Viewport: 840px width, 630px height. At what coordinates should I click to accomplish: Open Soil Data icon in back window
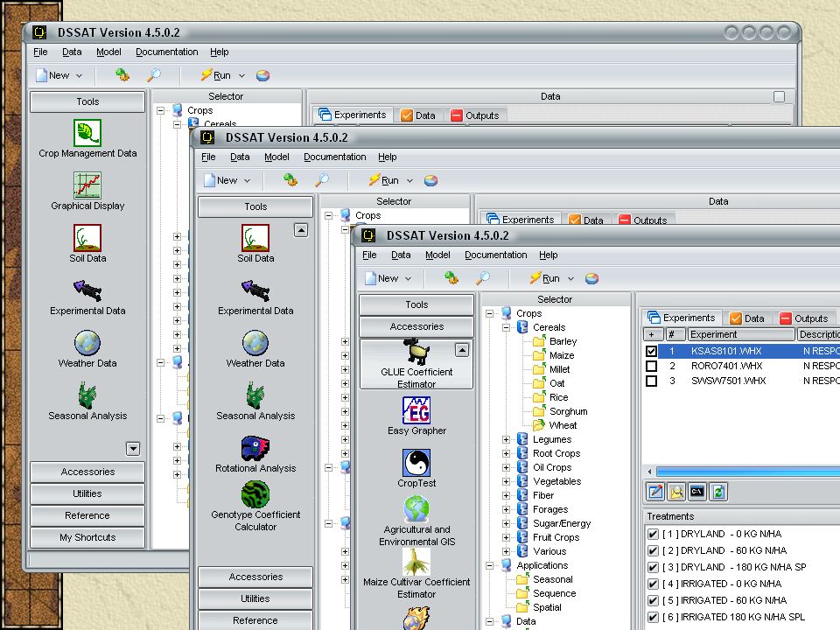[87, 237]
